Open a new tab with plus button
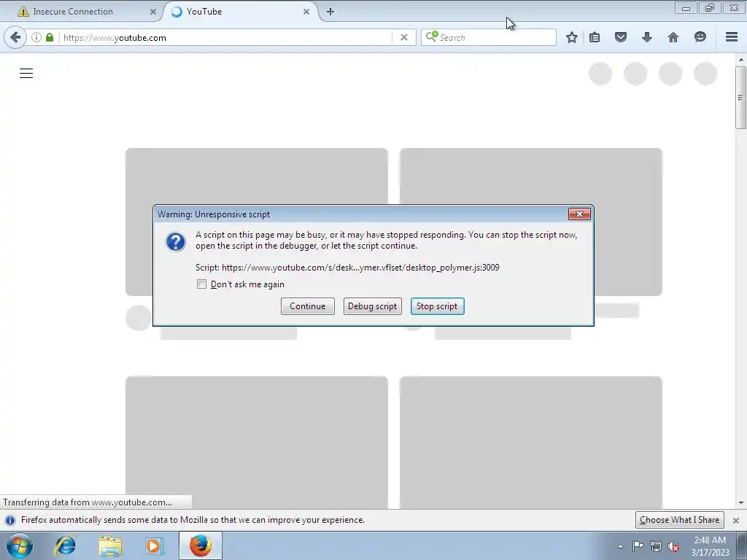 pos(330,12)
